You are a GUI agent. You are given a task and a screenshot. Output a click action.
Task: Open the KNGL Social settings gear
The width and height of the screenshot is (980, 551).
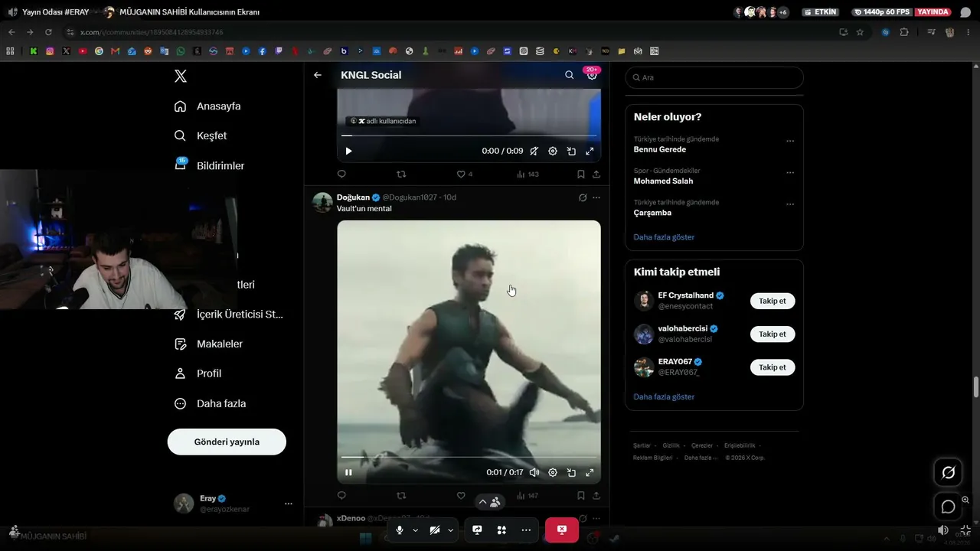(x=592, y=75)
